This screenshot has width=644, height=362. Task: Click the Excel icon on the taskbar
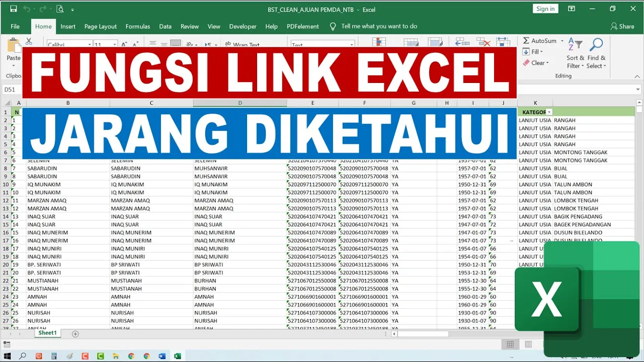(x=178, y=356)
